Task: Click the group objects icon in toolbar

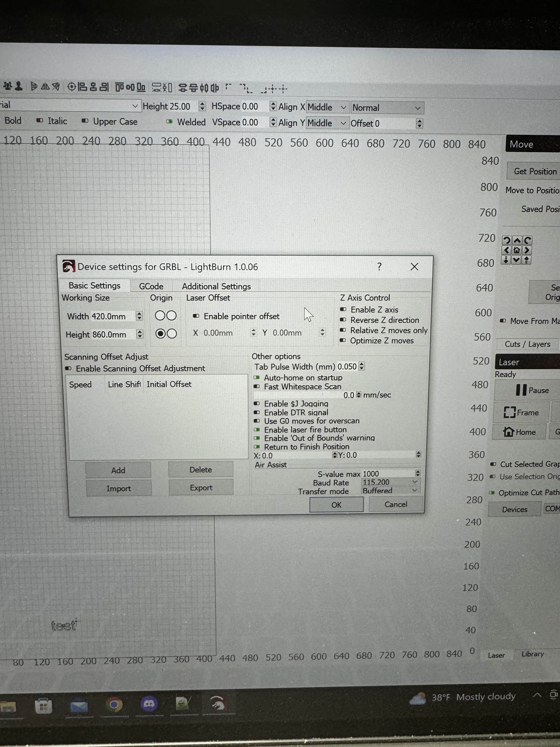Action: pyautogui.click(x=7, y=86)
